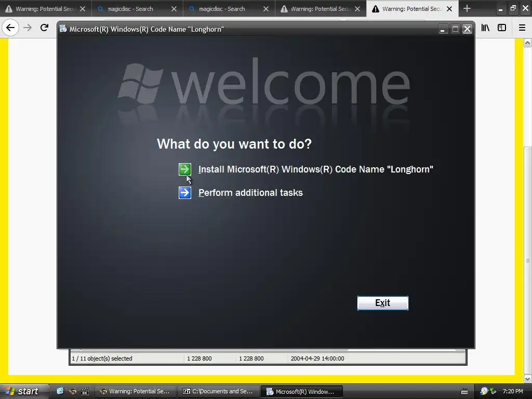
Task: Restore down the browser window
Action: [513, 8]
